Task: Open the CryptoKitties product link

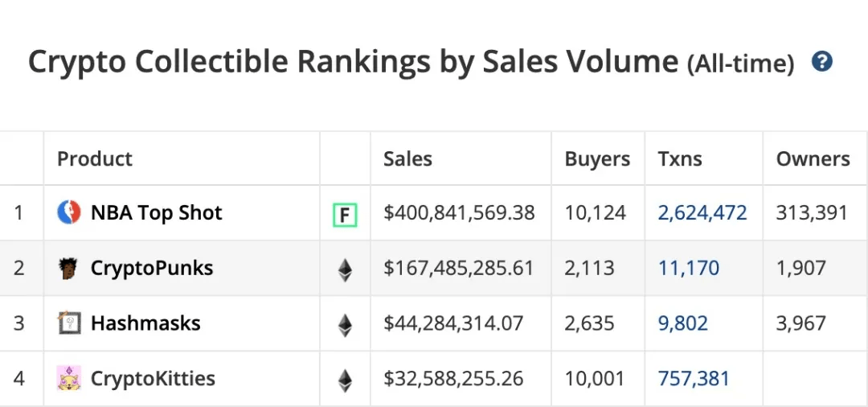Action: coord(153,378)
